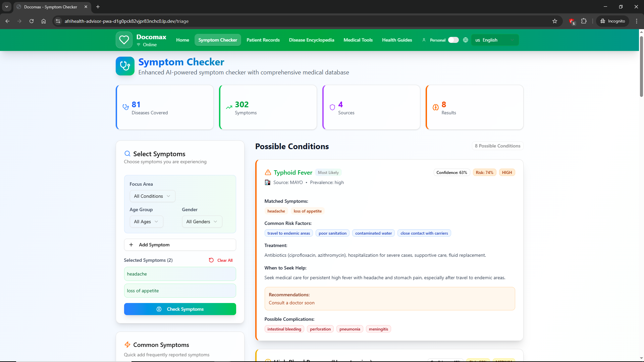Open the browser extensions puzzle icon

pos(584,21)
